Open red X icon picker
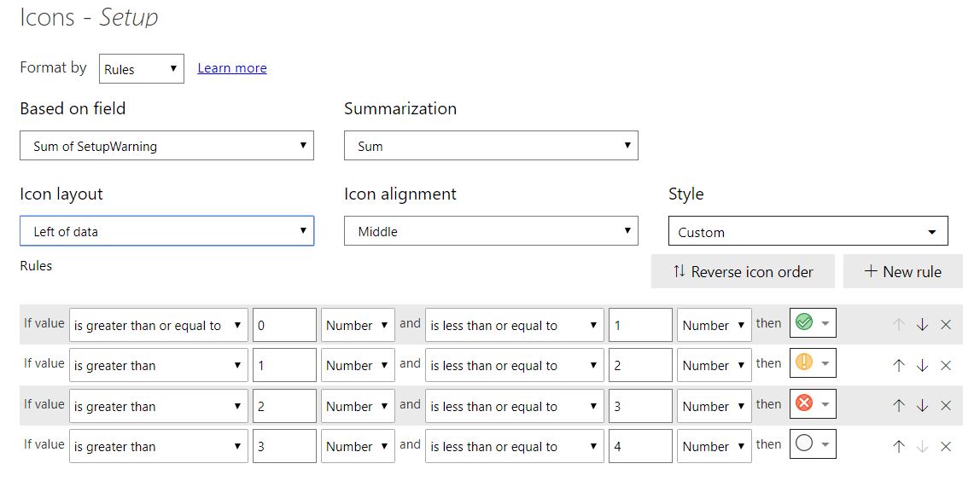The width and height of the screenshot is (980, 481). (x=813, y=404)
